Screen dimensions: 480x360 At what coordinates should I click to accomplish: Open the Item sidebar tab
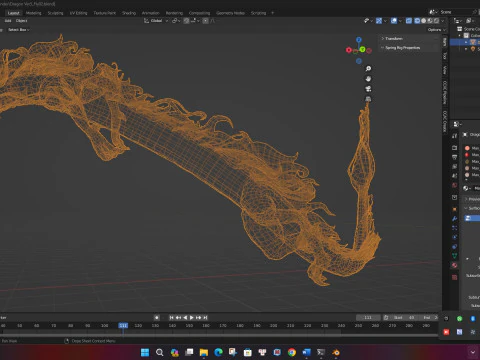(444, 42)
